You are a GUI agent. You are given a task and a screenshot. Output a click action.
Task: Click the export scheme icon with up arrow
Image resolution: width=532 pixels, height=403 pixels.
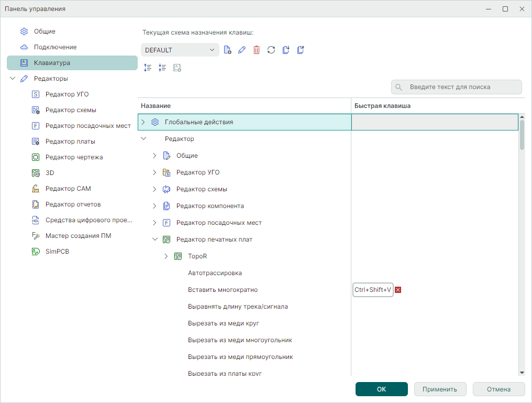click(x=301, y=50)
